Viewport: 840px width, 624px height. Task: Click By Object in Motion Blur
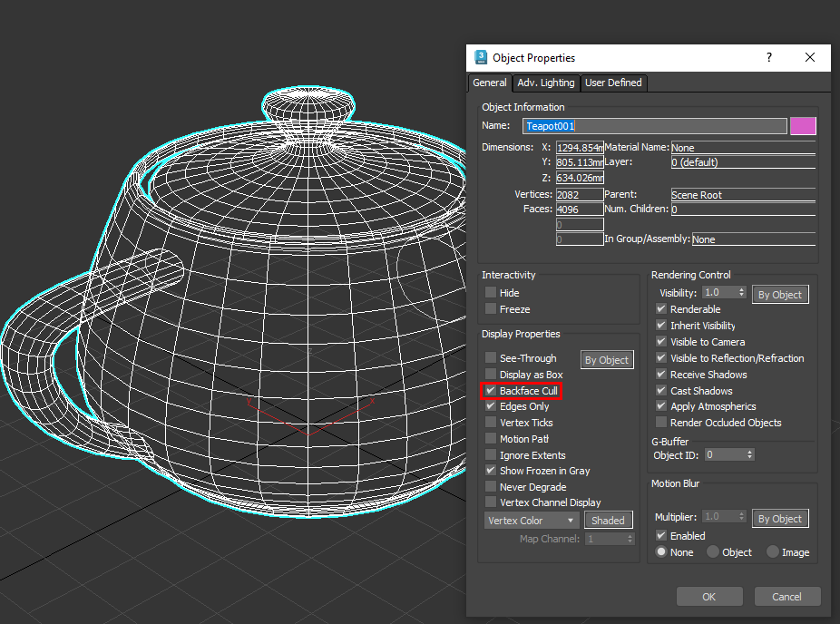point(780,519)
